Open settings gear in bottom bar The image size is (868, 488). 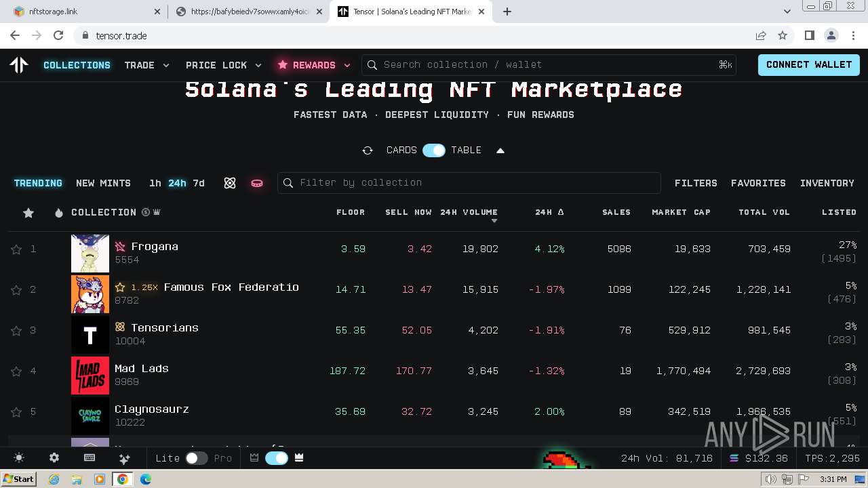(x=54, y=458)
